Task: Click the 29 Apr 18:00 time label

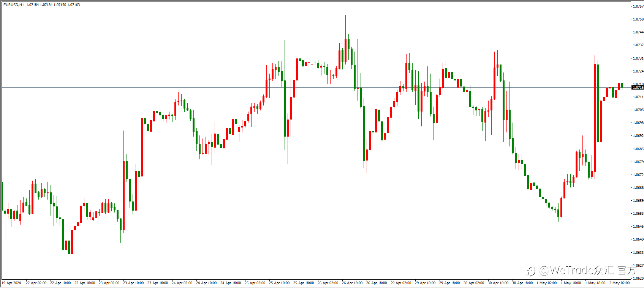Action: (449, 283)
